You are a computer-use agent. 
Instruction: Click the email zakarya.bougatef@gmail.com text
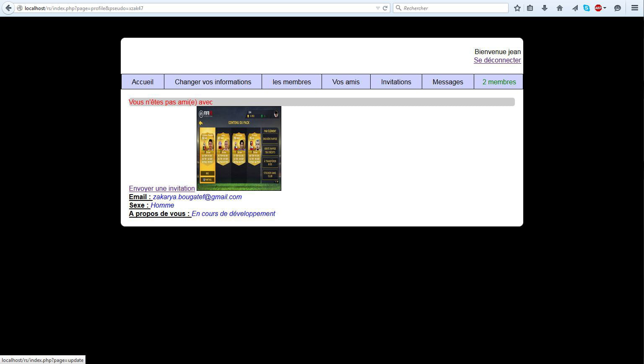(x=197, y=197)
